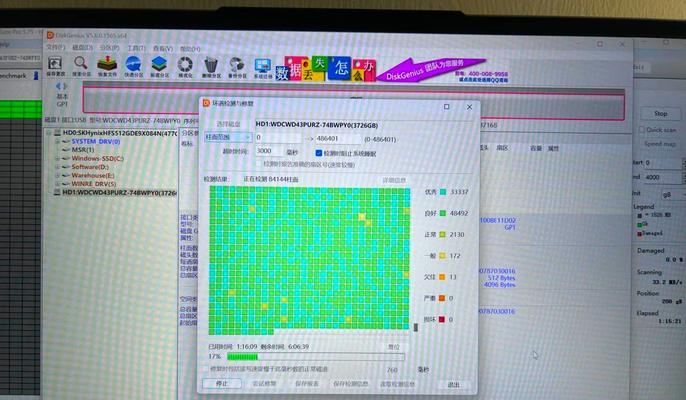The width and height of the screenshot is (686, 400).
Task: Open the View (查看) menu
Action: click(x=163, y=48)
